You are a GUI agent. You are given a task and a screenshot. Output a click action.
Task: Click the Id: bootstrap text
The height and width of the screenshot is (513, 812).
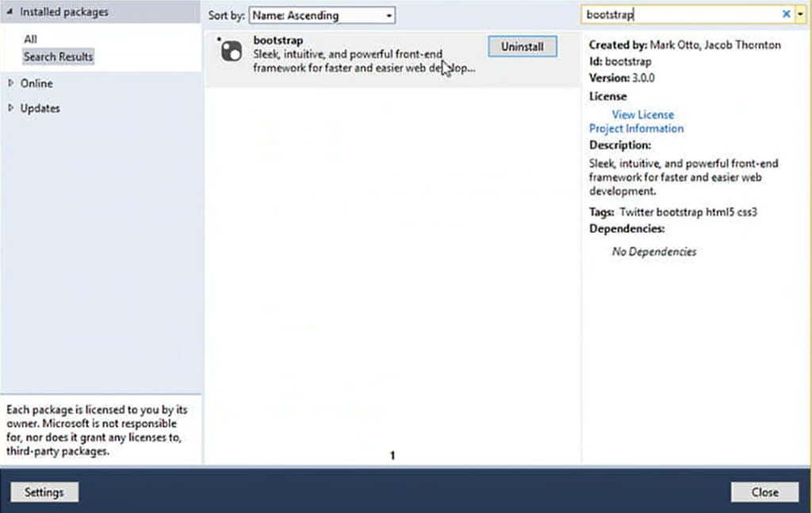[x=620, y=61]
